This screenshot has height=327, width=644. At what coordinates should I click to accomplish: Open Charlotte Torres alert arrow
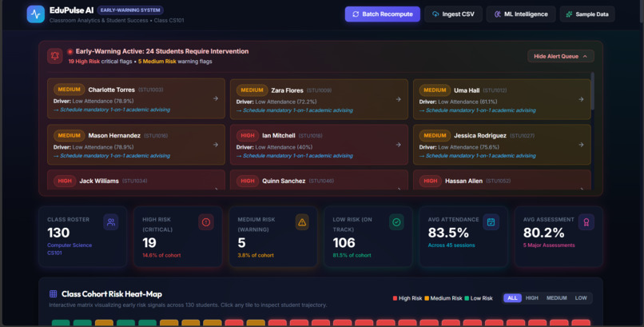click(x=216, y=98)
